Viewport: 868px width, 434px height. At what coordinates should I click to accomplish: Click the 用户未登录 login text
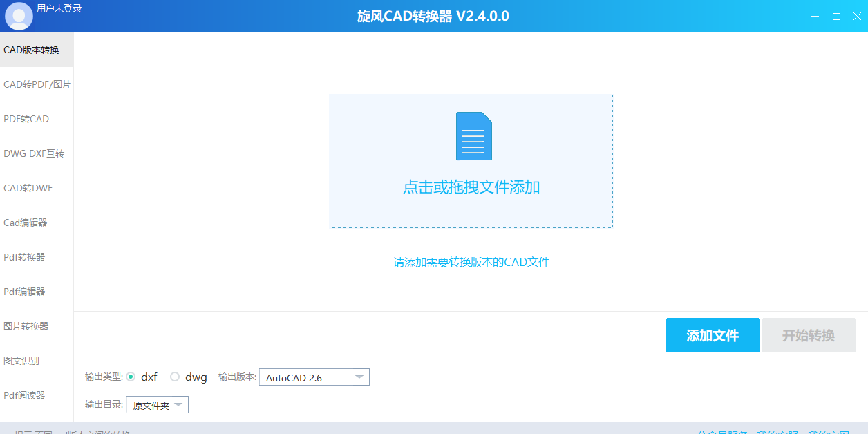click(59, 8)
